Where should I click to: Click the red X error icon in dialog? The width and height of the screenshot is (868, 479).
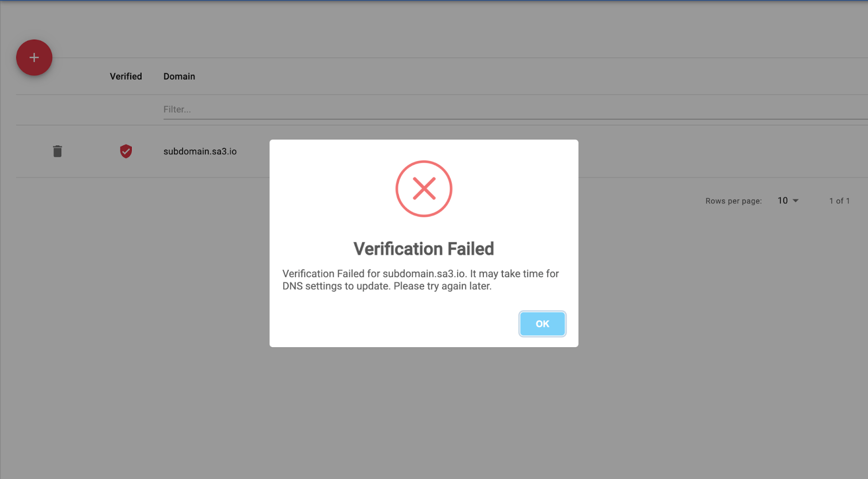pyautogui.click(x=424, y=189)
